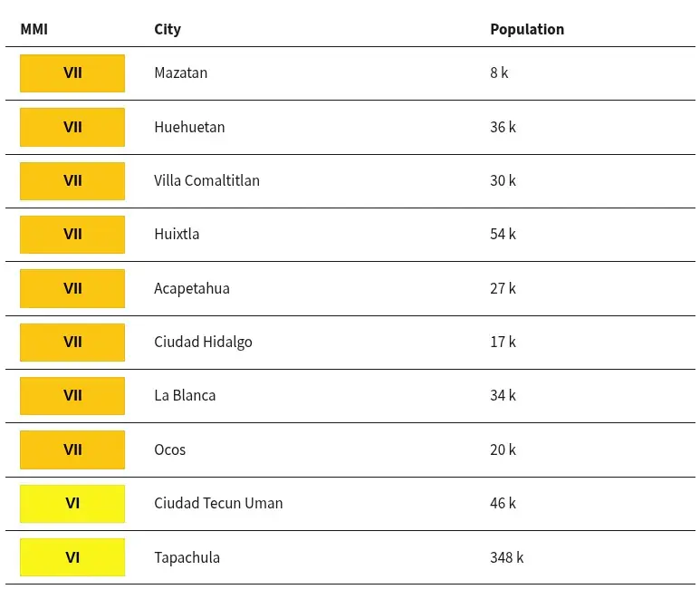700x599 pixels.
Task: Select the VII badge beside Ocos
Action: [x=72, y=449]
